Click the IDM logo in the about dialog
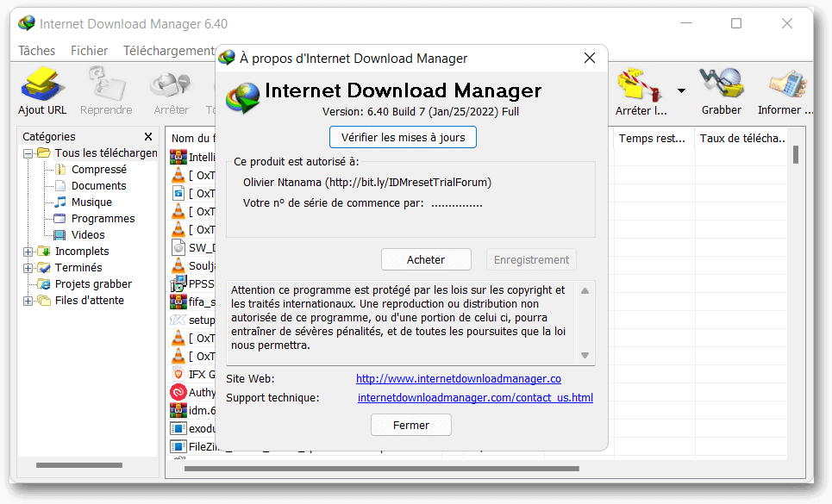 coord(243,97)
